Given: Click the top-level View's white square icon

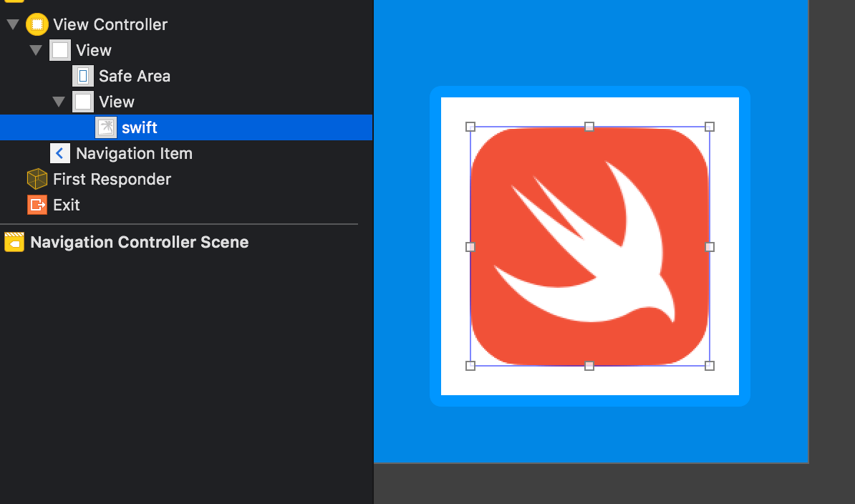Looking at the screenshot, I should coord(60,50).
